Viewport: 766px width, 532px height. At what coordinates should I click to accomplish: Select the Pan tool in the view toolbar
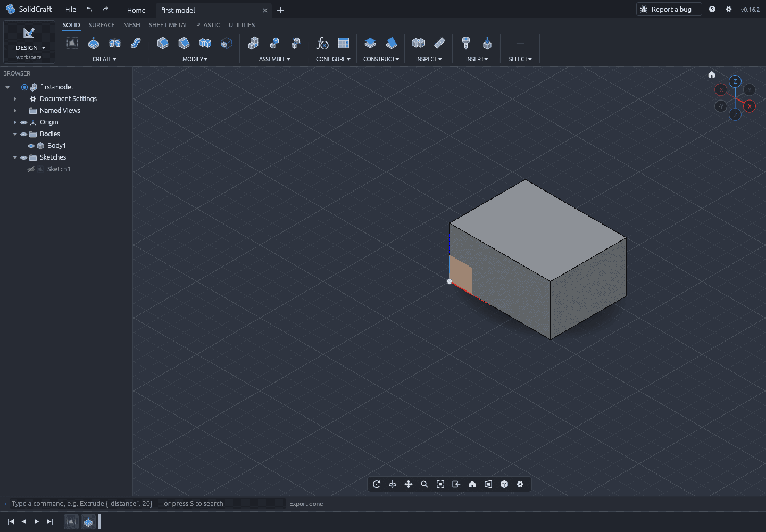tap(409, 484)
